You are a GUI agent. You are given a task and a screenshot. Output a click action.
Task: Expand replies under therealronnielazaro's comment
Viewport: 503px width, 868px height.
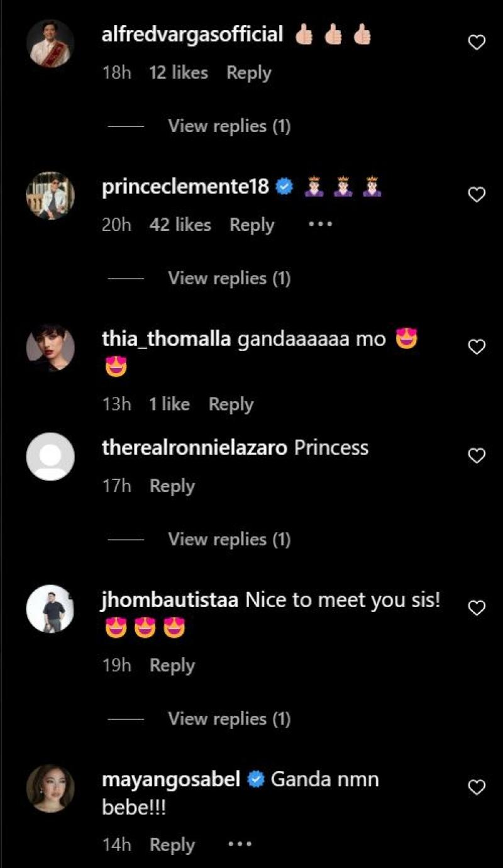229,539
